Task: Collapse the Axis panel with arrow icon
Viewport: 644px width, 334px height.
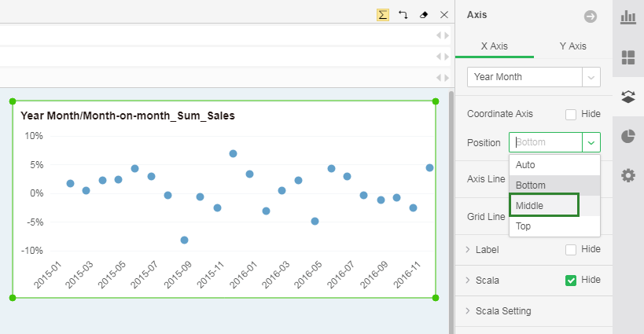Action: (590, 16)
